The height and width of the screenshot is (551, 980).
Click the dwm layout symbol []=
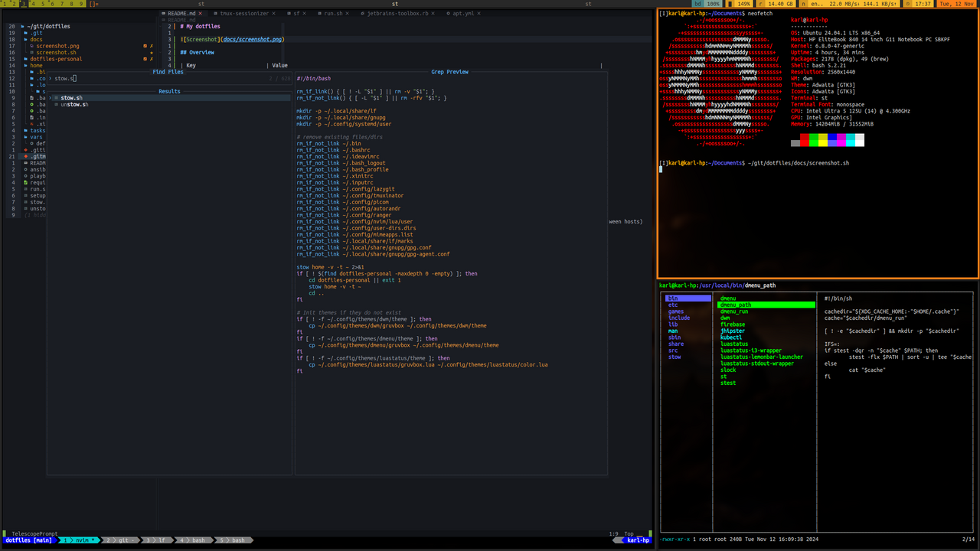tap(93, 4)
